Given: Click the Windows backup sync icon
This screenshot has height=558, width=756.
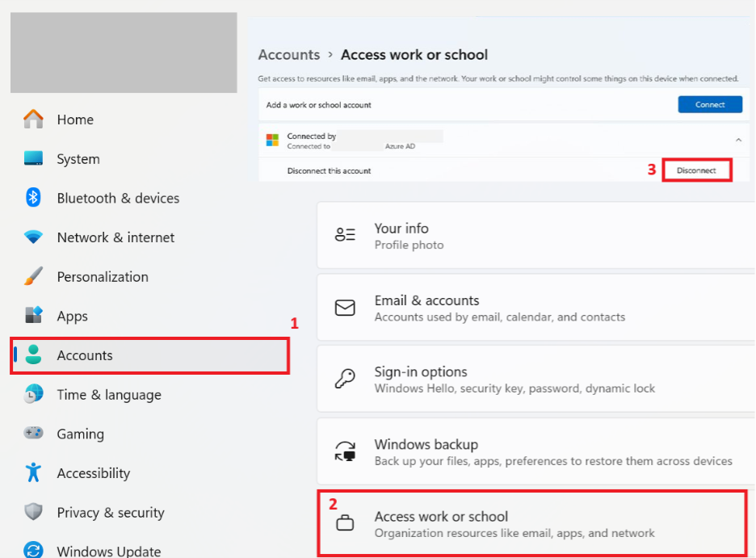Looking at the screenshot, I should click(345, 451).
